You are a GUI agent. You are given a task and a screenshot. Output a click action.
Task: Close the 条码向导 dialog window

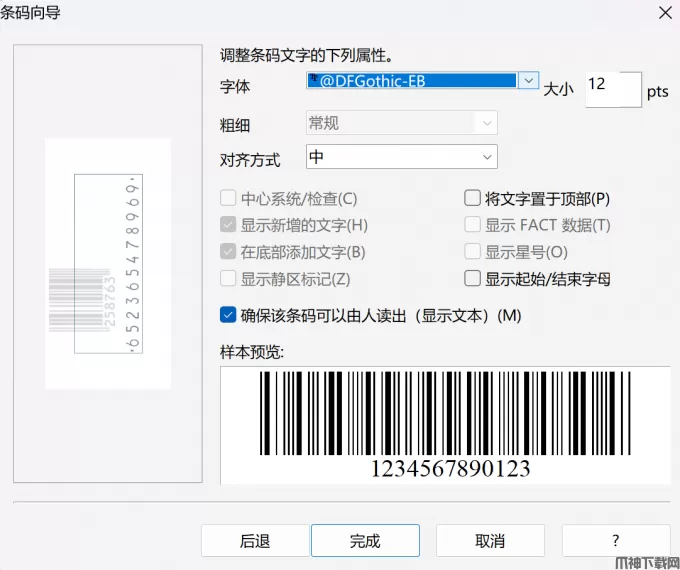pyautogui.click(x=663, y=12)
